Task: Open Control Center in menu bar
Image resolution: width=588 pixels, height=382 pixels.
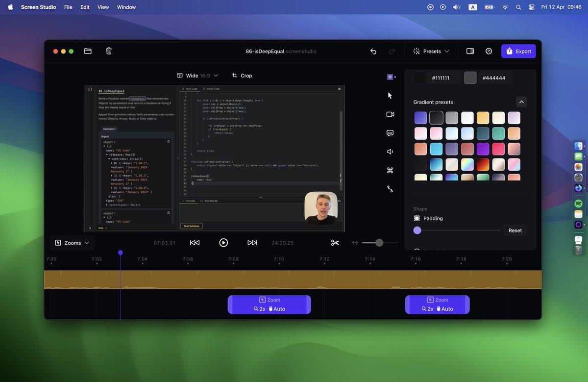Action: 532,7
